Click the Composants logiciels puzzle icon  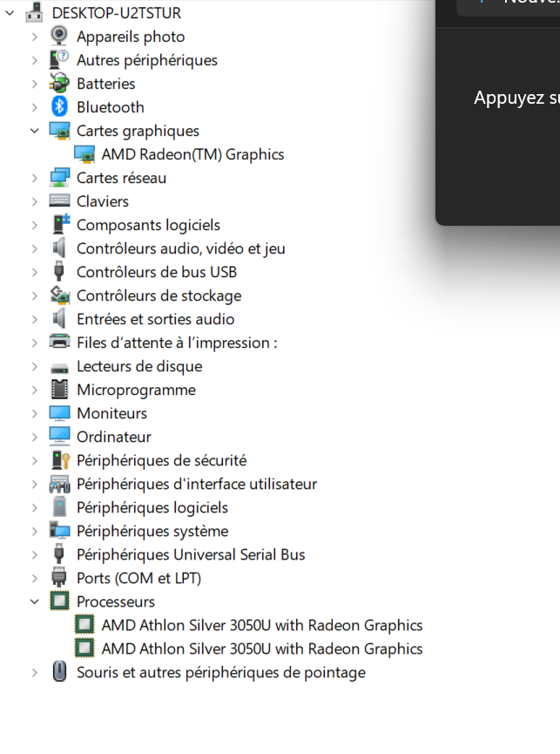pyautogui.click(x=59, y=225)
